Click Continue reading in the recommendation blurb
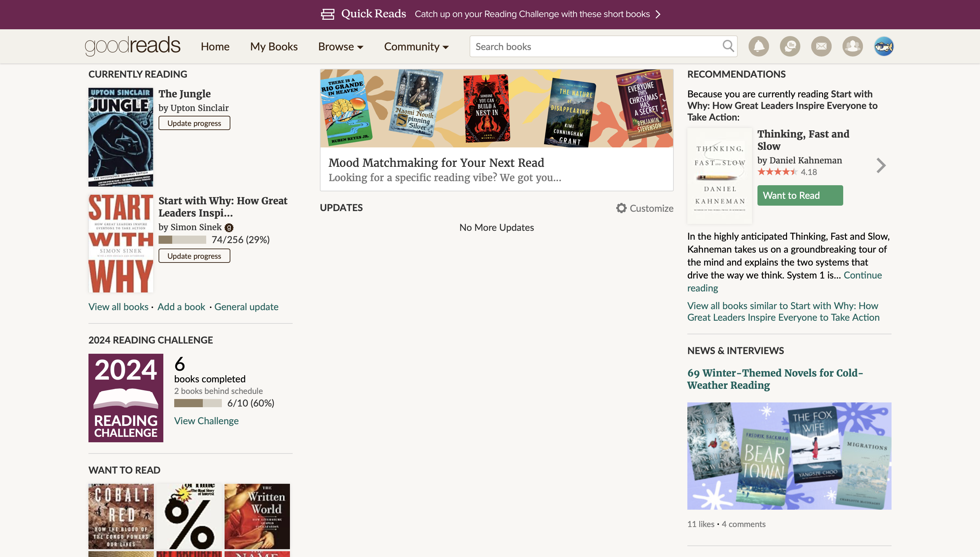980x557 pixels. (x=784, y=282)
